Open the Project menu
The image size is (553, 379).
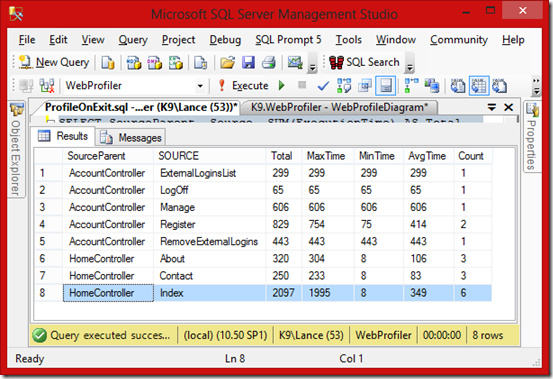pyautogui.click(x=178, y=39)
